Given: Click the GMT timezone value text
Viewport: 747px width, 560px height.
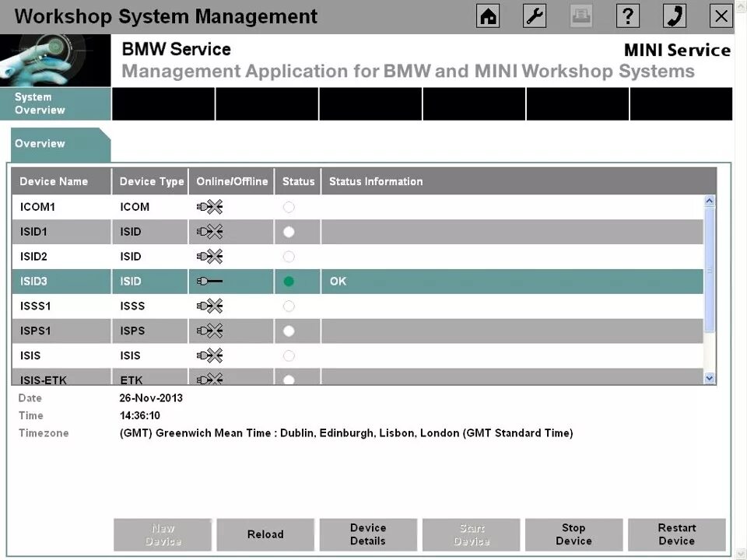Looking at the screenshot, I should tap(346, 433).
